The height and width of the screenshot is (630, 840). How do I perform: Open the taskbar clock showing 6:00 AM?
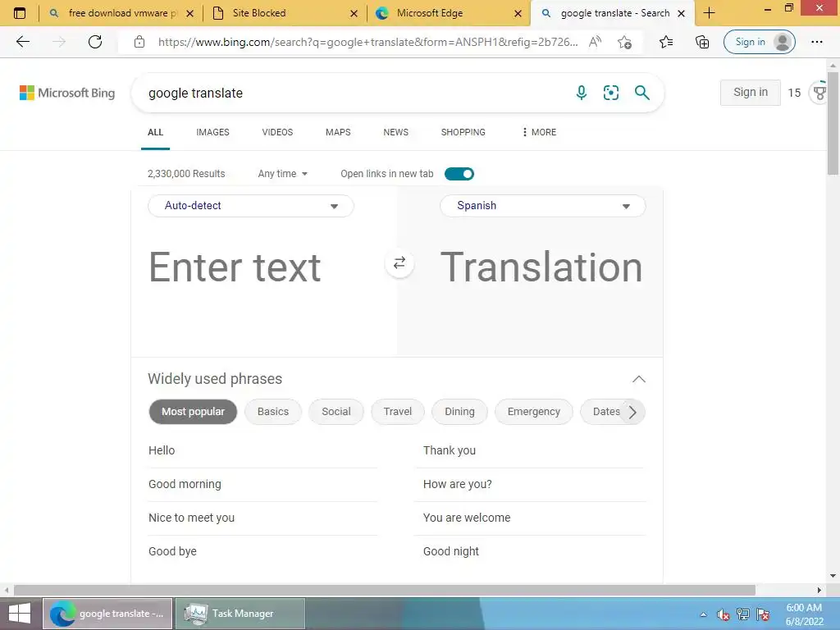804,614
